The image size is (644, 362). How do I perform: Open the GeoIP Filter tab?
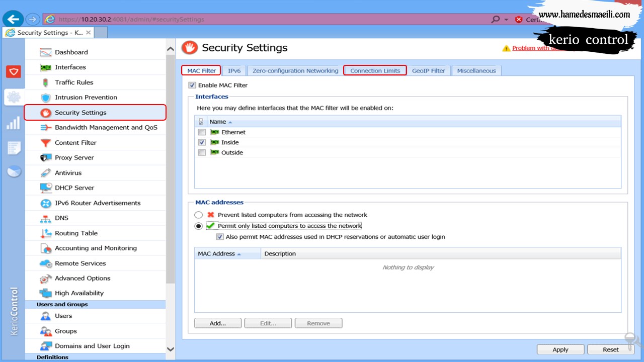click(429, 71)
